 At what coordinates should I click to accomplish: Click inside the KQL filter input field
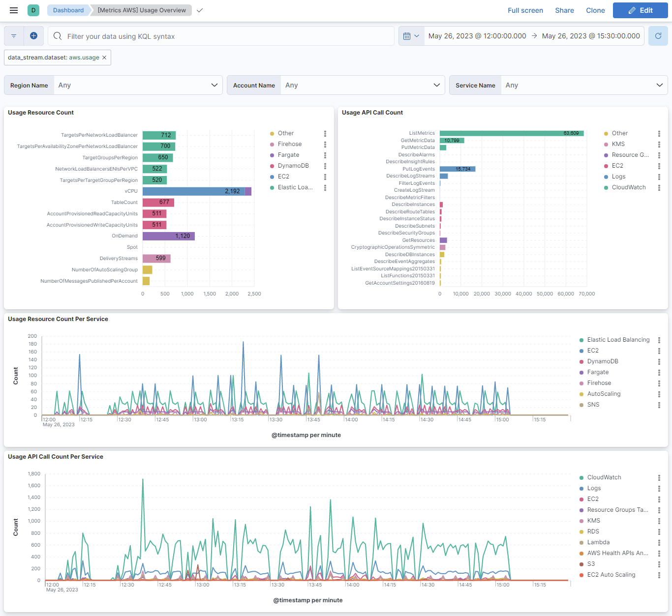[x=221, y=35]
